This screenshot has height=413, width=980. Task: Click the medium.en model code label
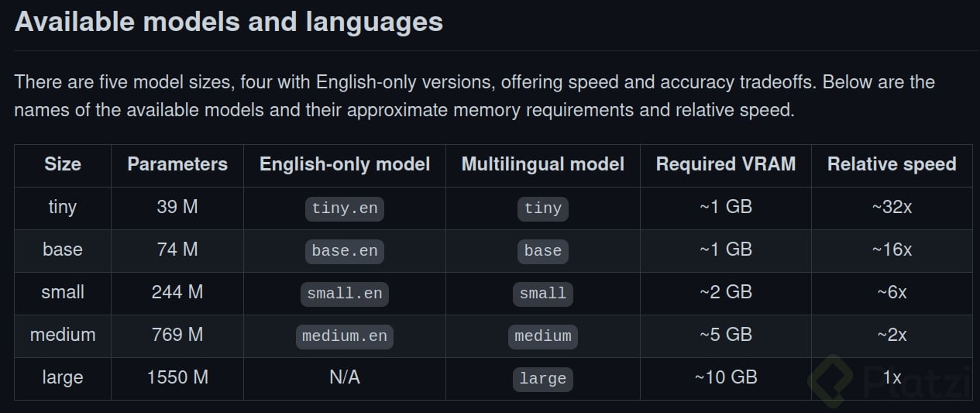(x=345, y=336)
